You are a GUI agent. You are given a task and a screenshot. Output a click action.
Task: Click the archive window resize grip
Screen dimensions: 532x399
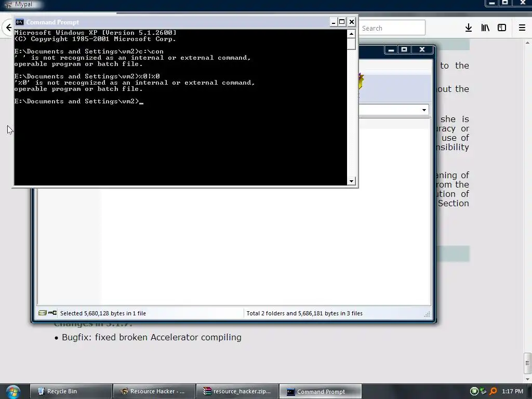point(427,314)
